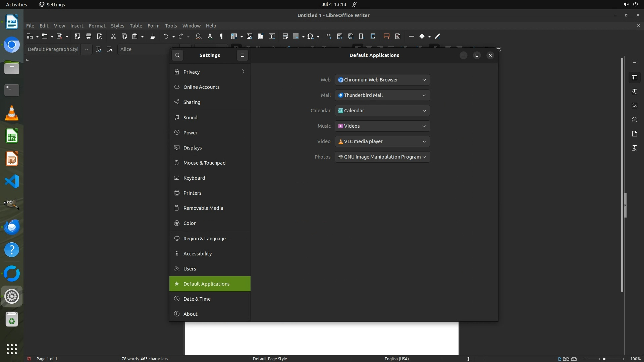Viewport: 644px width, 362px height.
Task: Click the Print icon in Writer toolbar
Action: (x=89, y=36)
